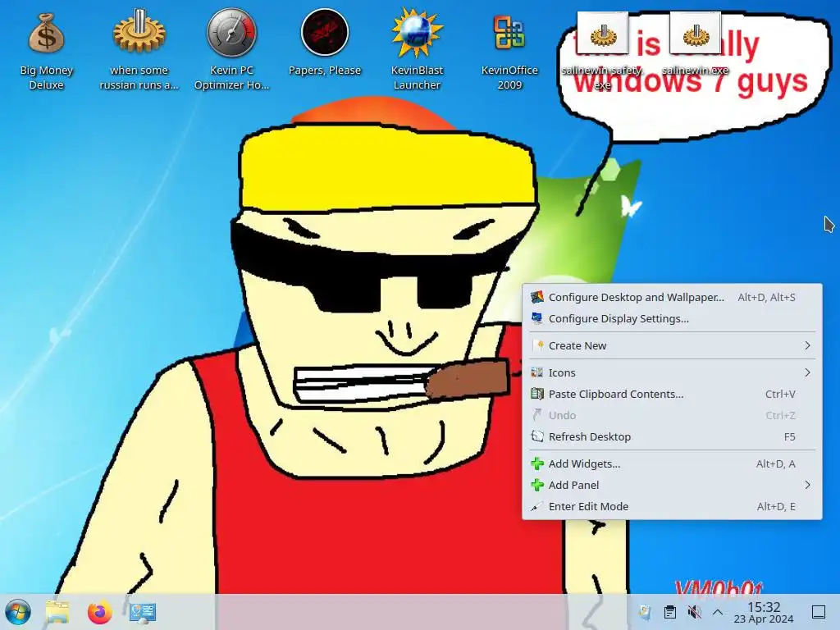Open the Add Panel submenu
The image size is (840, 630).
[672, 485]
